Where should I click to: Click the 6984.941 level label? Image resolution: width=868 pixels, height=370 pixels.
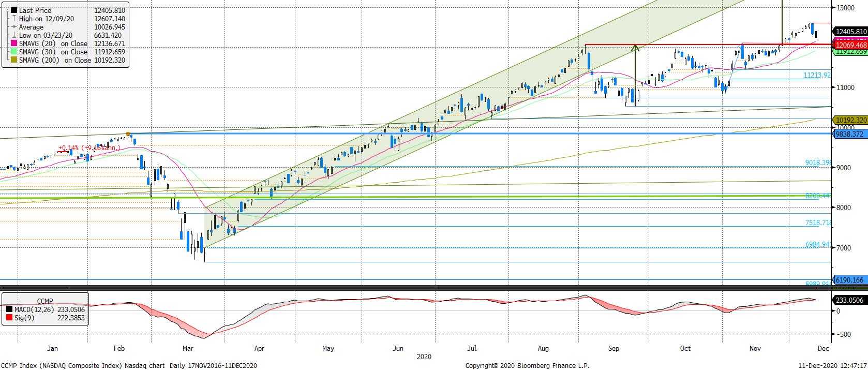click(818, 244)
